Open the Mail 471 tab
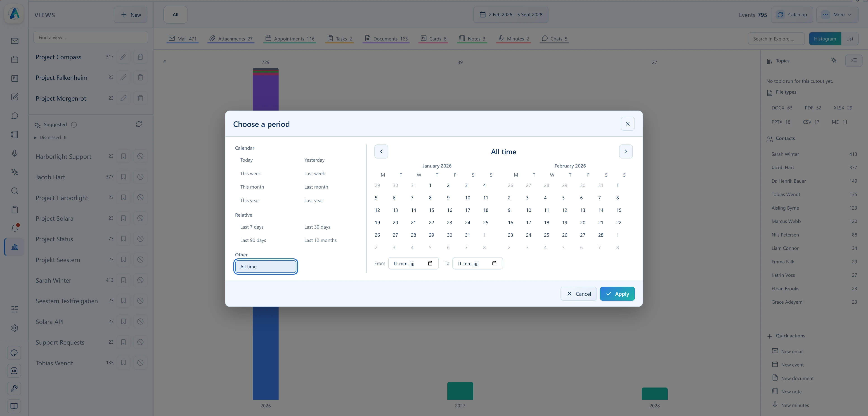 coord(183,39)
